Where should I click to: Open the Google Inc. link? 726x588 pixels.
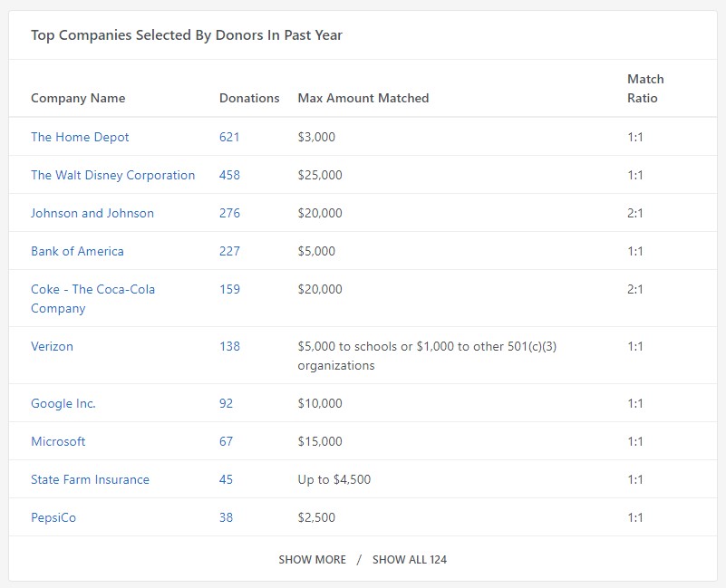point(63,403)
